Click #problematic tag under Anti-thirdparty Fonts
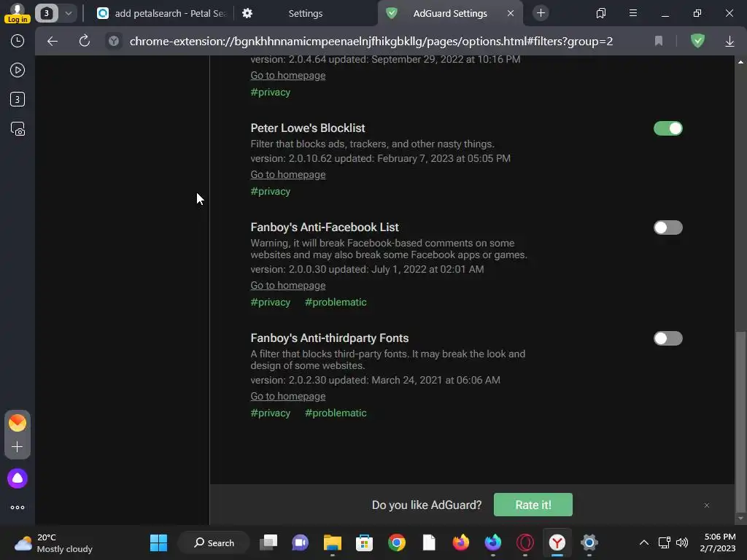The height and width of the screenshot is (560, 747). (x=336, y=413)
